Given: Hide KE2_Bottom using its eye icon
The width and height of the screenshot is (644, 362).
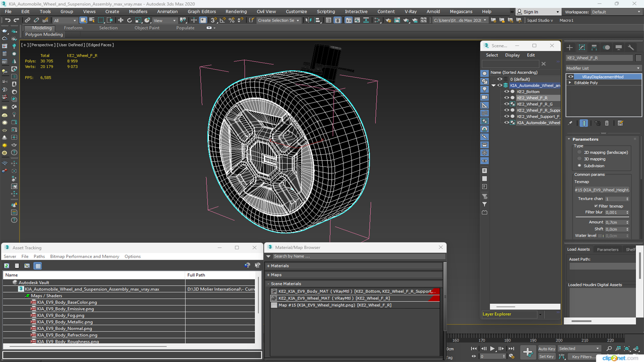Looking at the screenshot, I should [x=507, y=92].
